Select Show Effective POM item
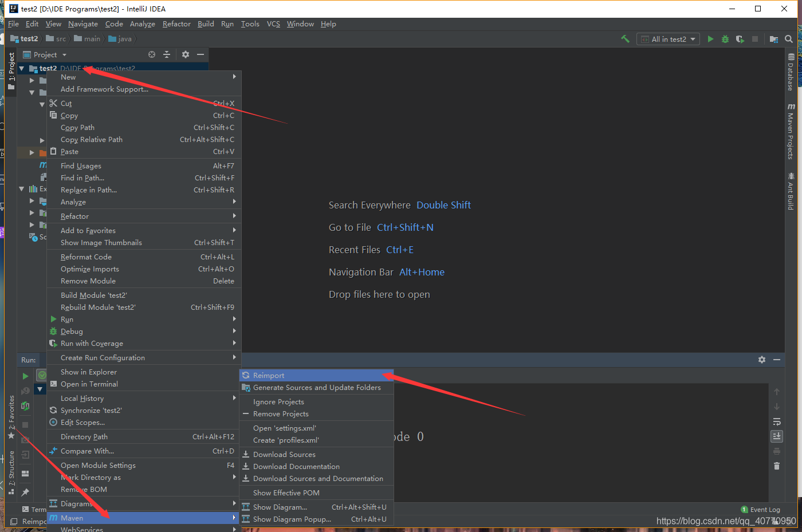This screenshot has height=532, width=802. [x=316, y=493]
